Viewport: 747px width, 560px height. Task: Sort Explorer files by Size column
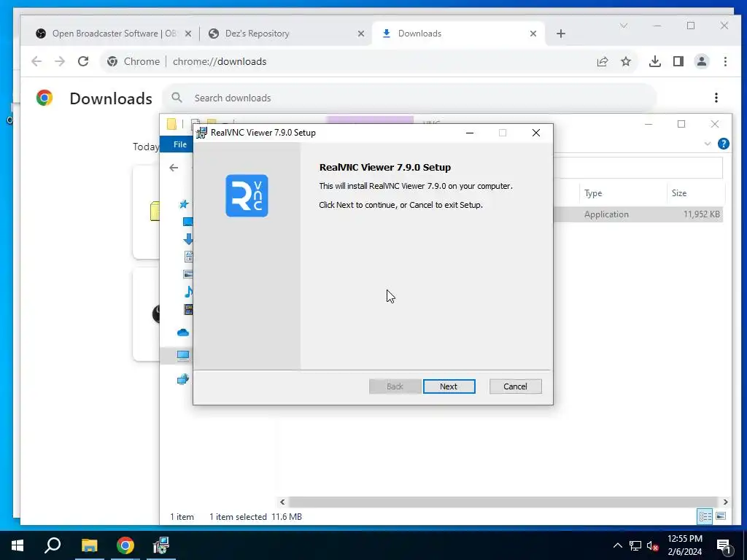(679, 193)
